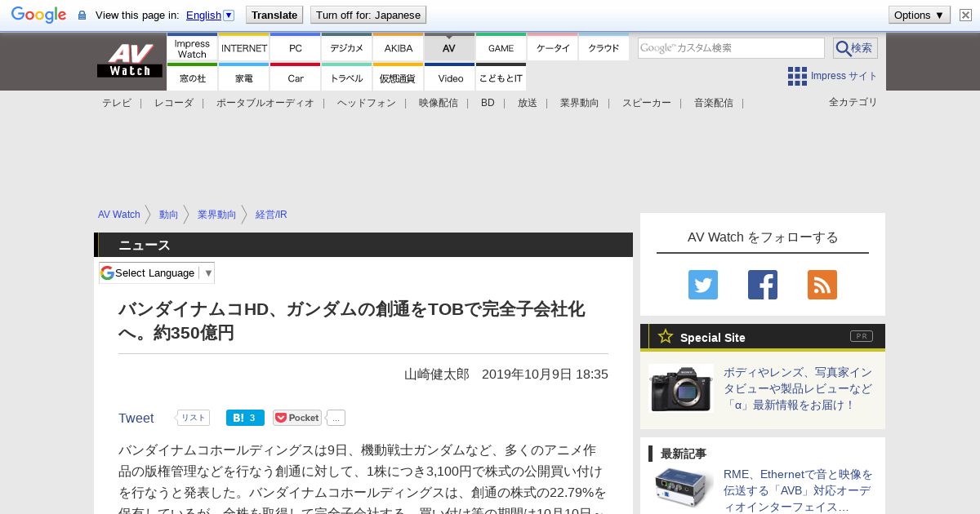Open the GAME tab
Viewport: 980px width, 514px height.
pyautogui.click(x=501, y=48)
